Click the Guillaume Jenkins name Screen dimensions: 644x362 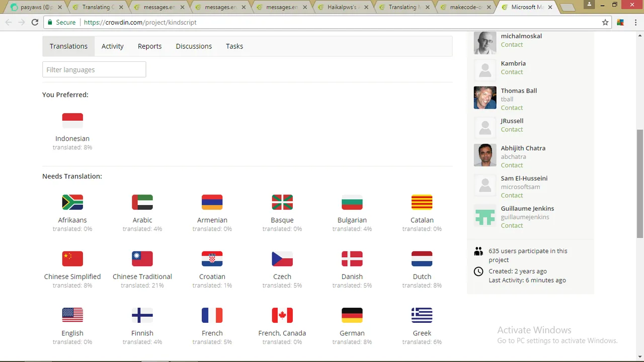(x=527, y=208)
